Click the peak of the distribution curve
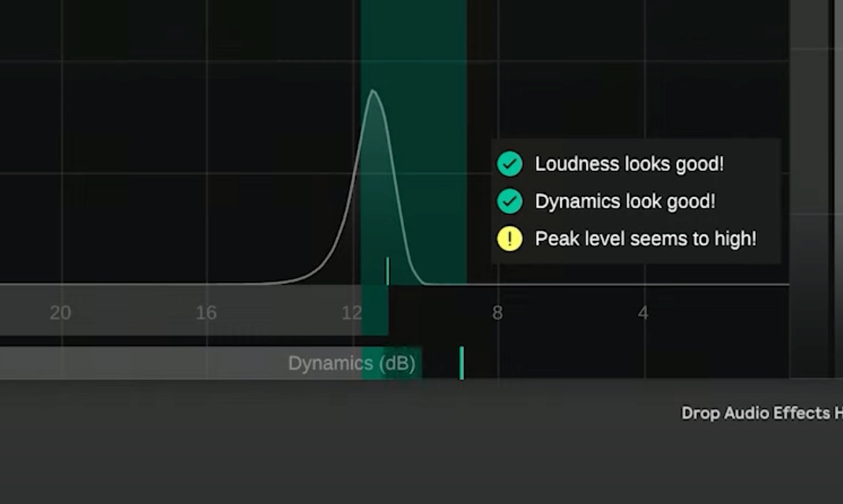 373,91
